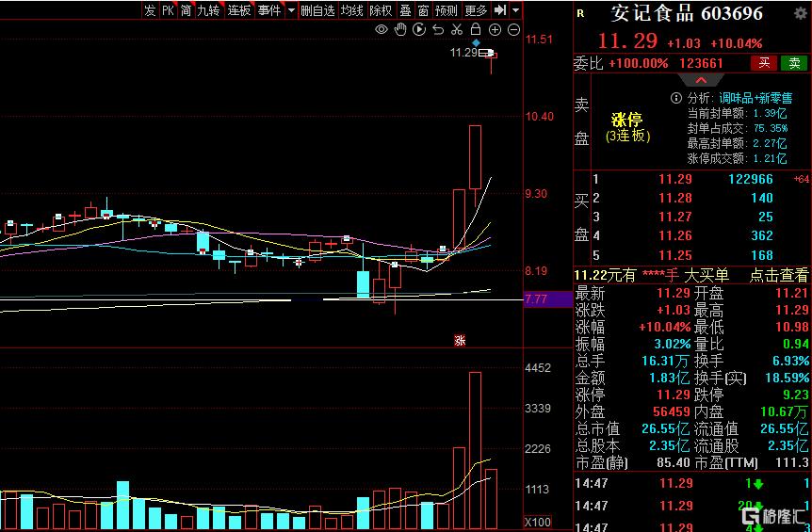
Task: Click the 封单占成交 75.35% value
Action: tap(770, 128)
